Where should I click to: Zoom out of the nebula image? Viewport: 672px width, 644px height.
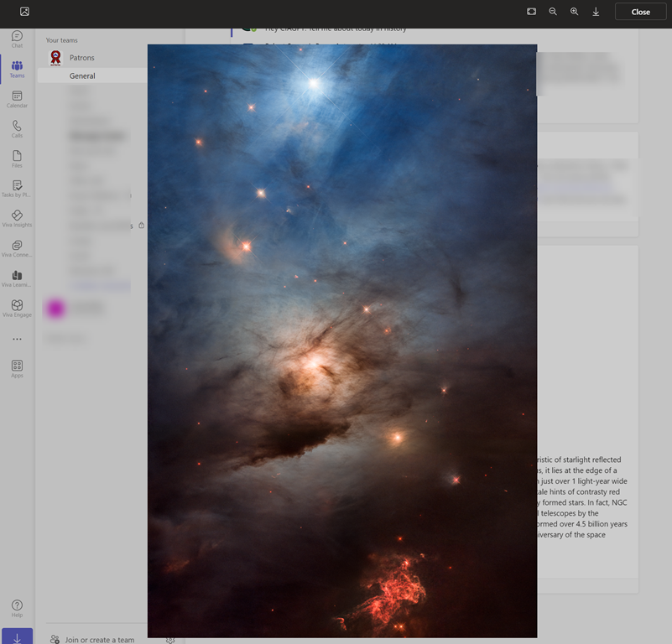[x=553, y=12]
